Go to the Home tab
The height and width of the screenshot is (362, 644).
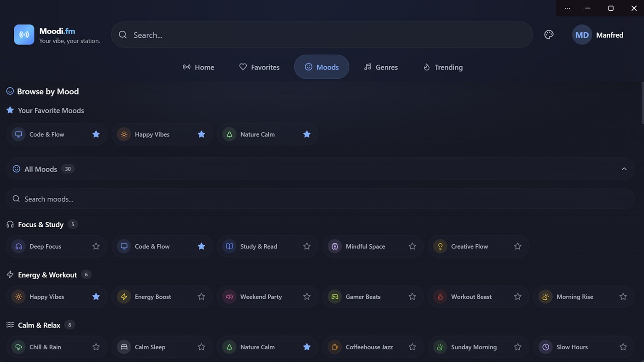click(198, 67)
